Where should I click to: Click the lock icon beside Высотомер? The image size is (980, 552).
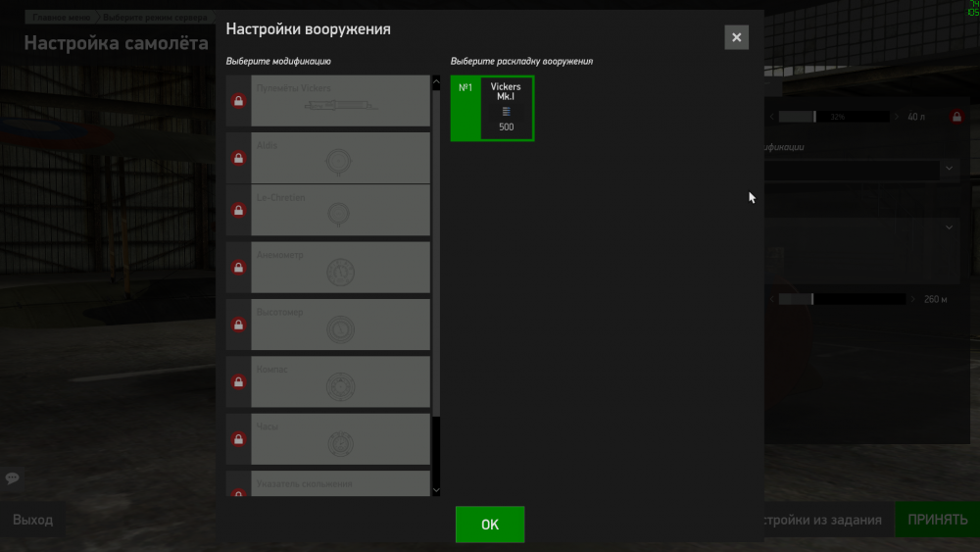tap(238, 325)
